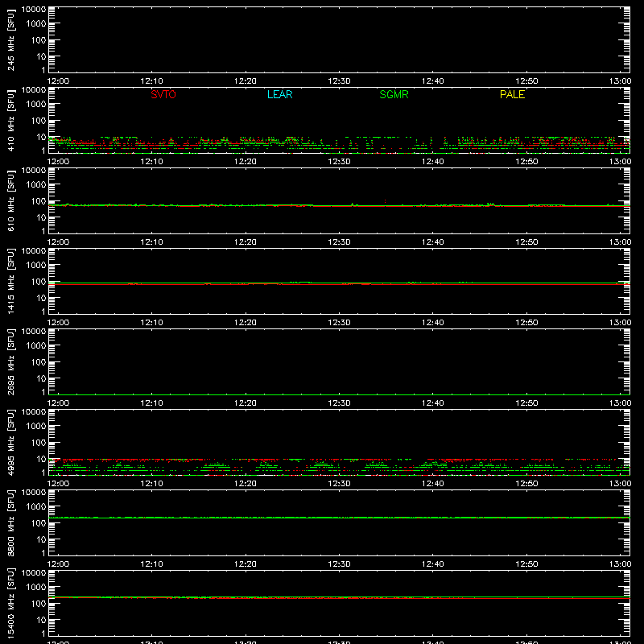
Task: Click the green trace in 8800 MHz plot
Action: 339,518
